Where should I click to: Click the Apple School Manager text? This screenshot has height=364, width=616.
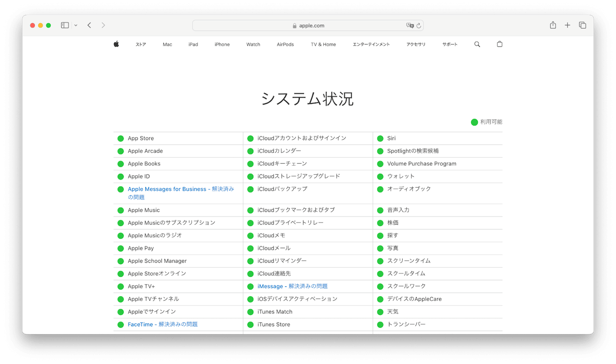[157, 261]
